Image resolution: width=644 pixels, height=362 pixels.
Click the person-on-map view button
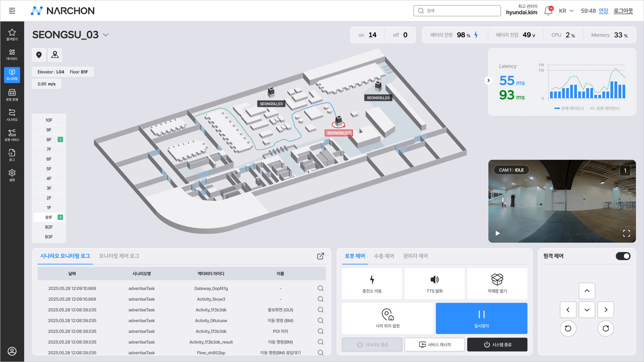[55, 55]
